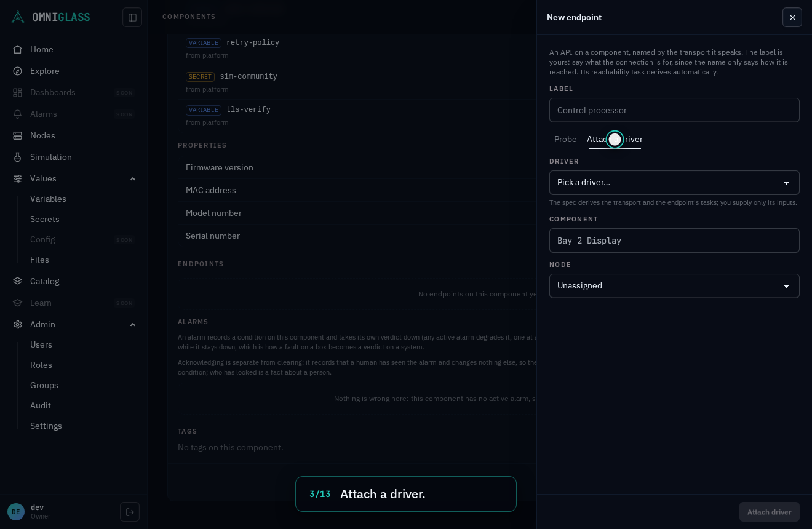Click the Simulation flask icon
812x529 pixels.
(x=18, y=157)
